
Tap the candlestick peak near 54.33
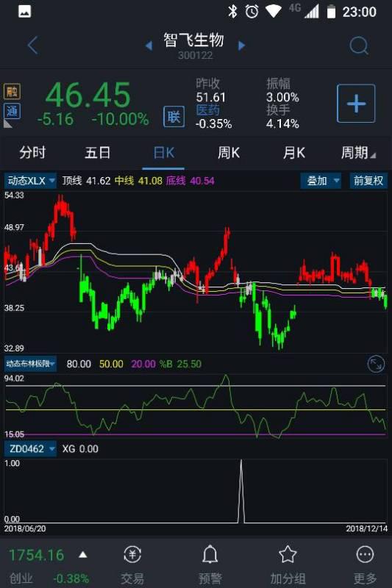pos(60,204)
